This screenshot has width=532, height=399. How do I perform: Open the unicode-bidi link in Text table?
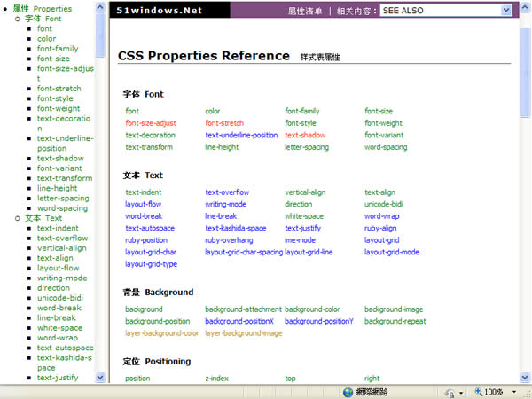(x=383, y=204)
